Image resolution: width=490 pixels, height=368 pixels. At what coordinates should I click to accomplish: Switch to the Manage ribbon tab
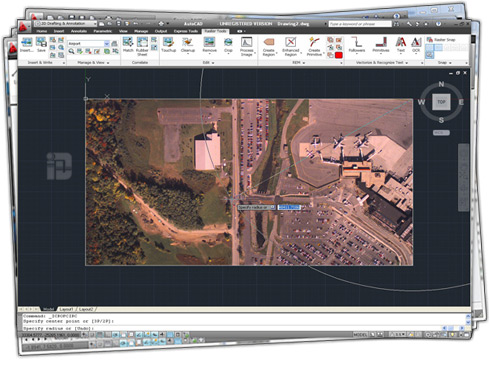[141, 31]
